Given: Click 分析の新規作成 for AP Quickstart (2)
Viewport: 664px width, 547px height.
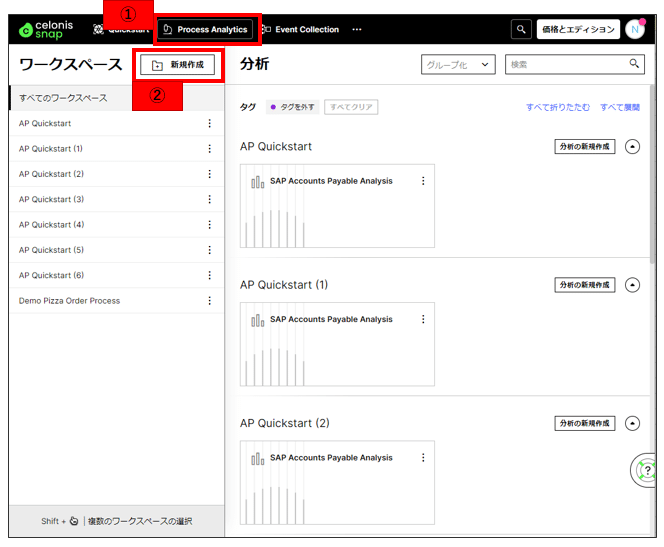Looking at the screenshot, I should tap(584, 423).
